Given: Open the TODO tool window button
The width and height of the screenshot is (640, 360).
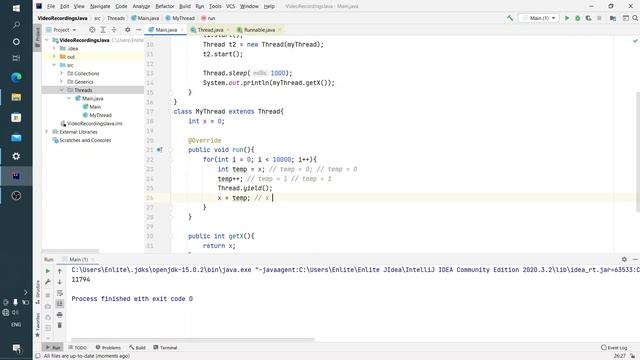Looking at the screenshot, I should pos(78,347).
